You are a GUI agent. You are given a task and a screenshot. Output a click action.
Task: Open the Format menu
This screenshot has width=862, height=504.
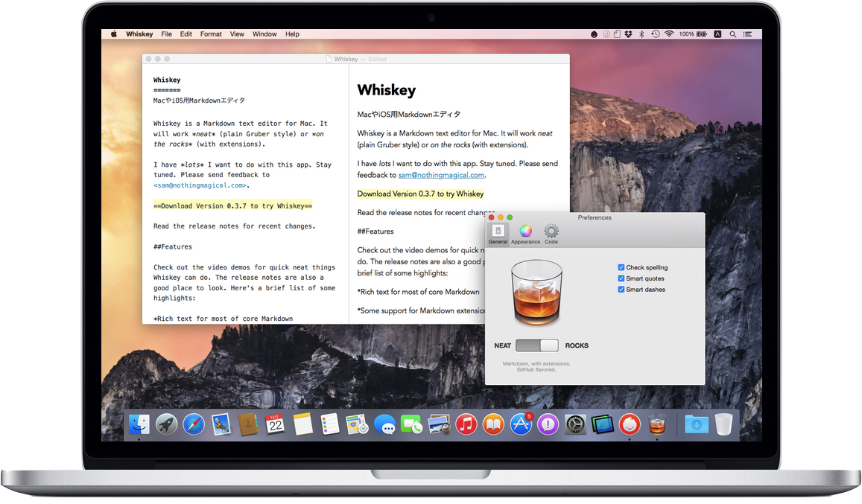coord(211,34)
